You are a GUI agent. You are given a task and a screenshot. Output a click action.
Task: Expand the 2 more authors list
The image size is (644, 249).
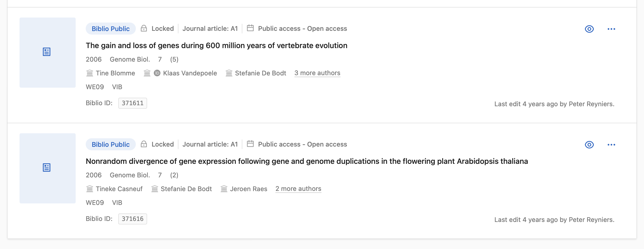tap(298, 189)
